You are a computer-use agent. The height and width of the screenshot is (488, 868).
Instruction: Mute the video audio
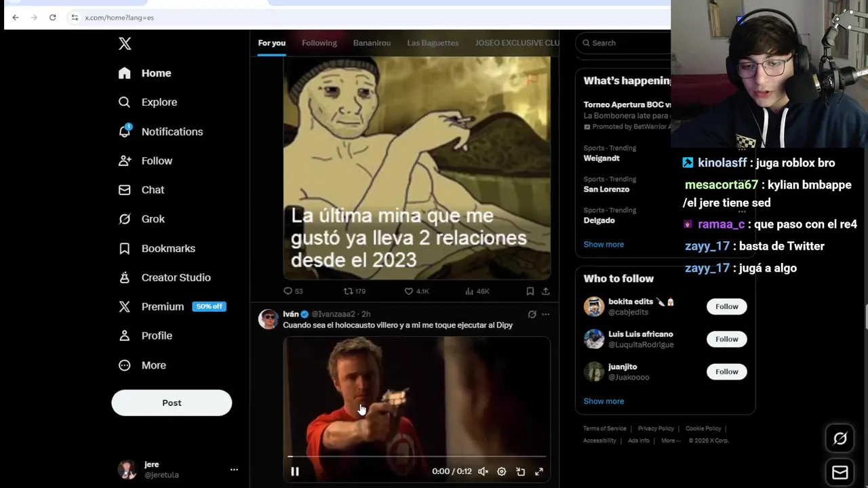click(483, 471)
